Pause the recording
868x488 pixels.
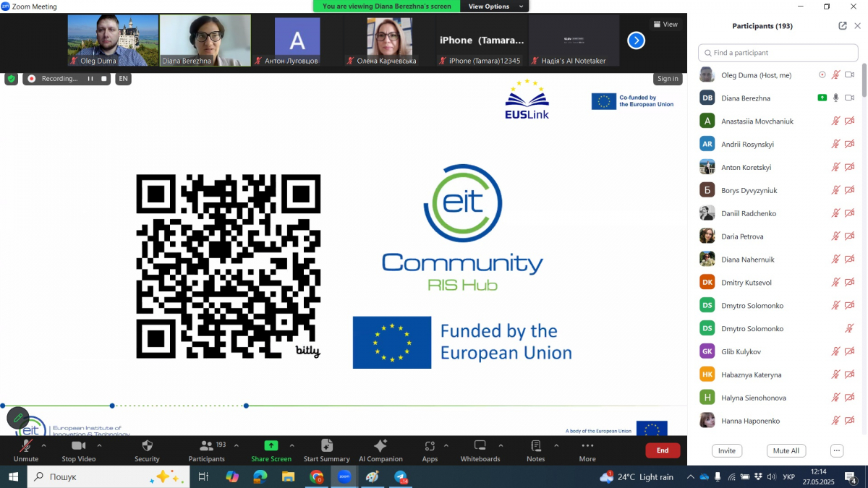(90, 79)
